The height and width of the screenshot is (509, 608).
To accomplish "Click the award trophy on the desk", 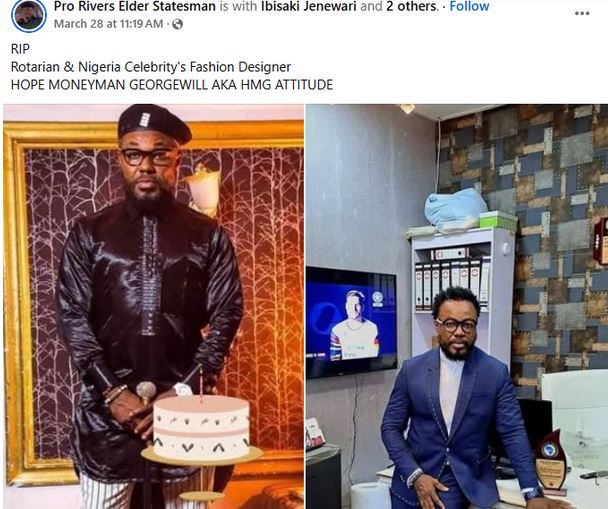I will click(550, 461).
